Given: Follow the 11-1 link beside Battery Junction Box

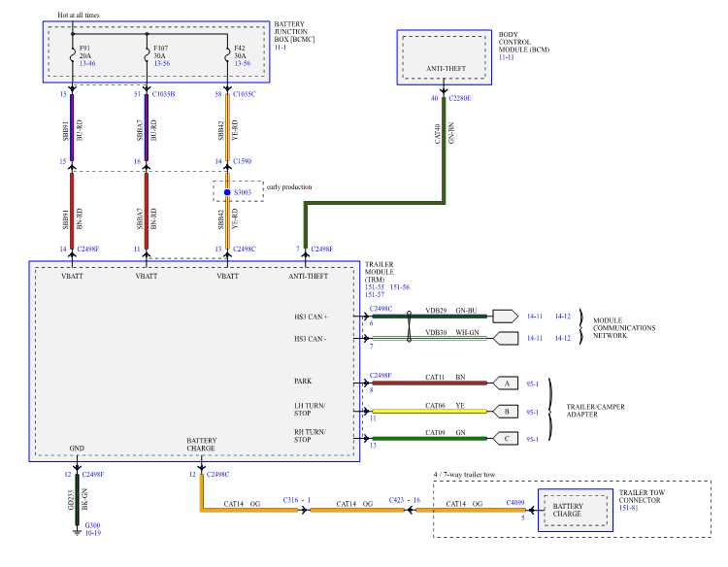Looking at the screenshot, I should [280, 48].
